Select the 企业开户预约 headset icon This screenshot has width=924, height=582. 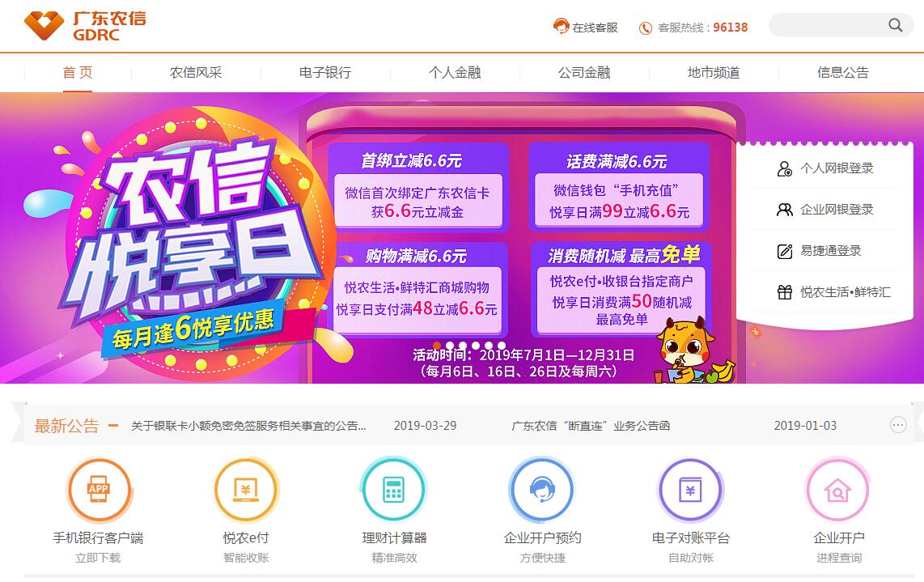tap(541, 490)
